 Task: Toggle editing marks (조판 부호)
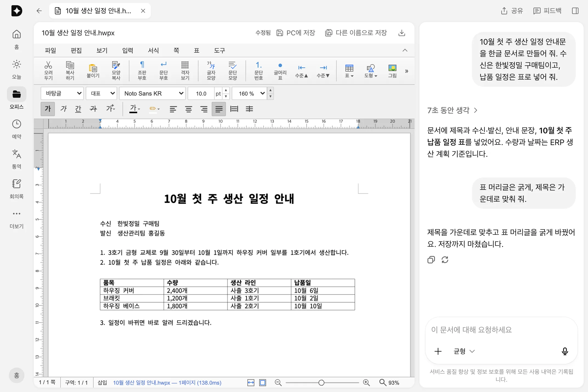[x=142, y=70]
